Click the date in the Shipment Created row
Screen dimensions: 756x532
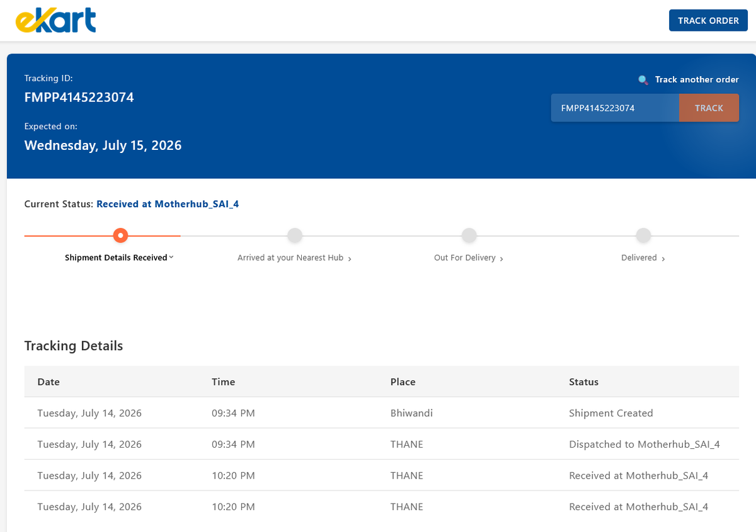[89, 413]
